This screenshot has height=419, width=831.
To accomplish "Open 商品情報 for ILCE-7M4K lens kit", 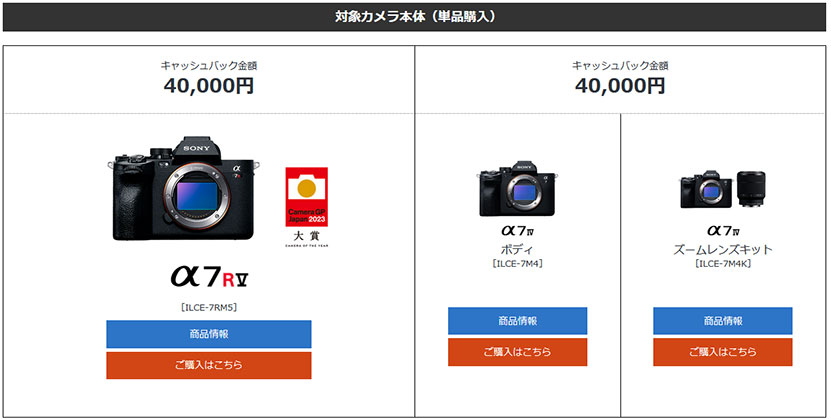I will tap(723, 321).
